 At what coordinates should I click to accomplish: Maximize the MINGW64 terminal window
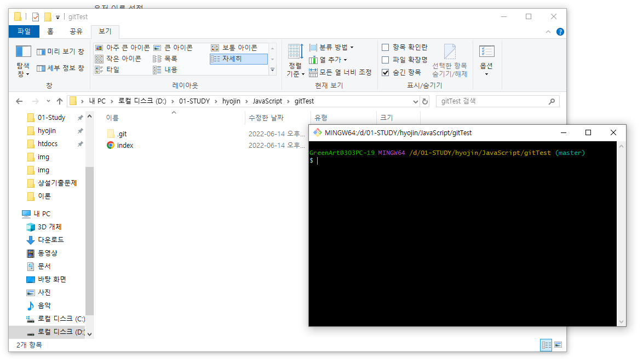(x=588, y=132)
